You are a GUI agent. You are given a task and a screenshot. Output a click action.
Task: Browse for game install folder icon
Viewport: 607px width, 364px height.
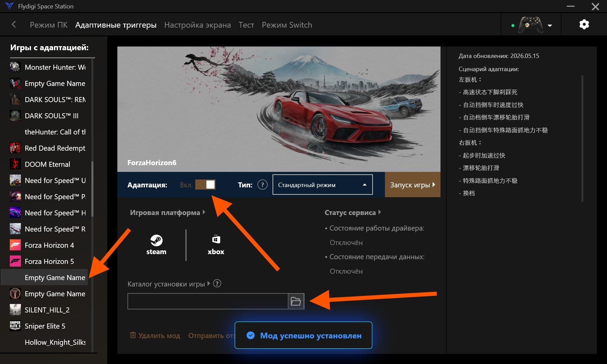click(296, 301)
